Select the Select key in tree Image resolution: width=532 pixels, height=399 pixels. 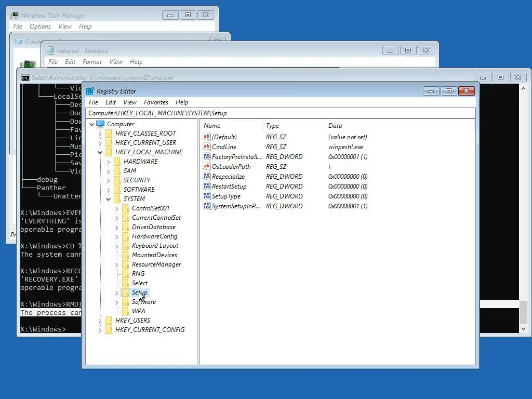pyautogui.click(x=139, y=283)
